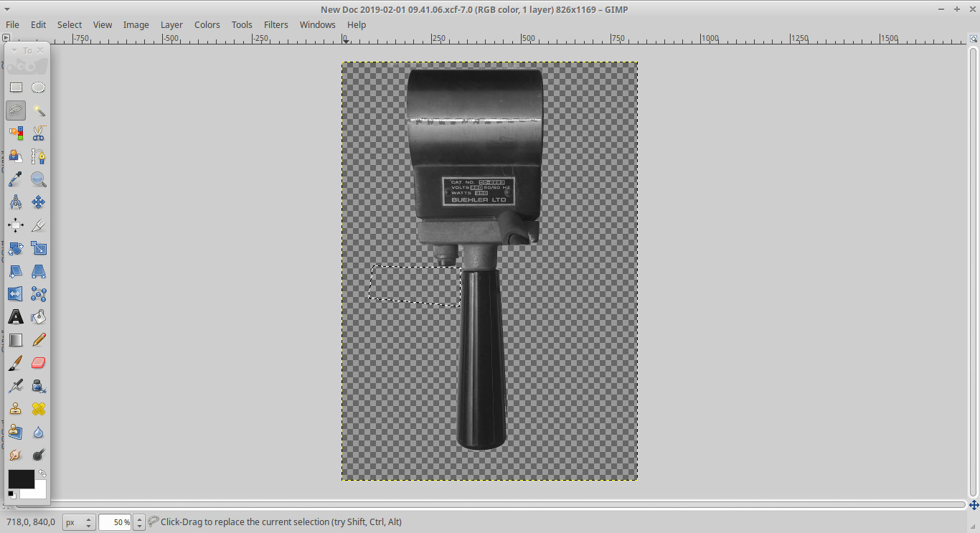This screenshot has width=980, height=533.
Task: Select the Fuzzy Select magic wand tool
Action: 39,110
